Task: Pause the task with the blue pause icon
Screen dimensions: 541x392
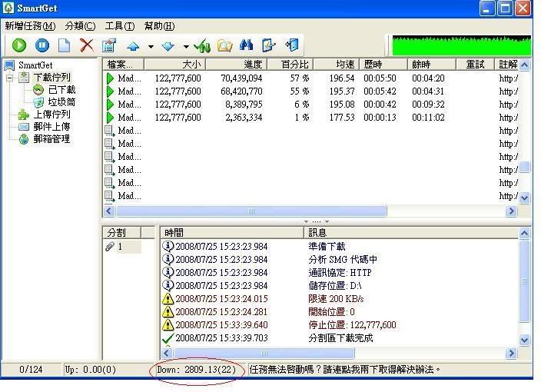Action: click(x=42, y=45)
